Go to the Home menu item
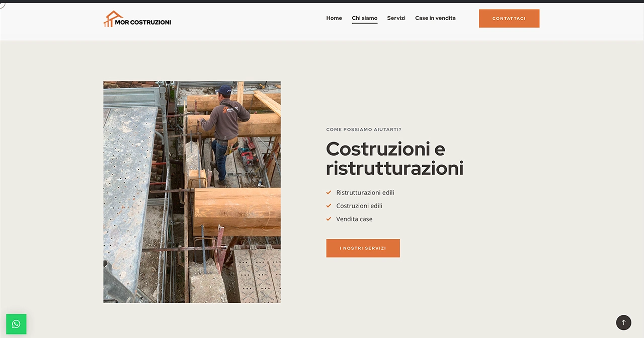This screenshot has height=338, width=644. tap(334, 18)
